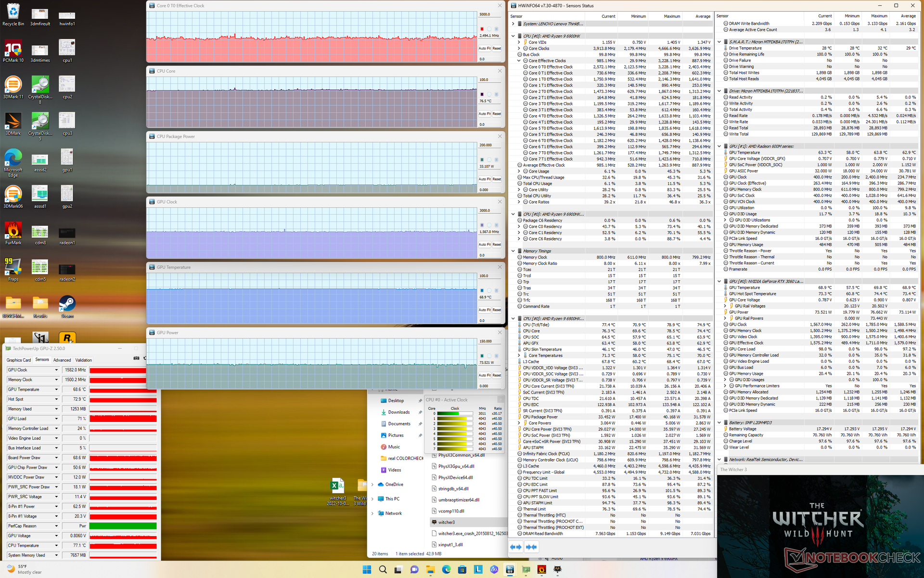Viewport: 924px width, 578px height.
Task: Click the GPU-Z screenshot camera icon
Action: coord(136,359)
